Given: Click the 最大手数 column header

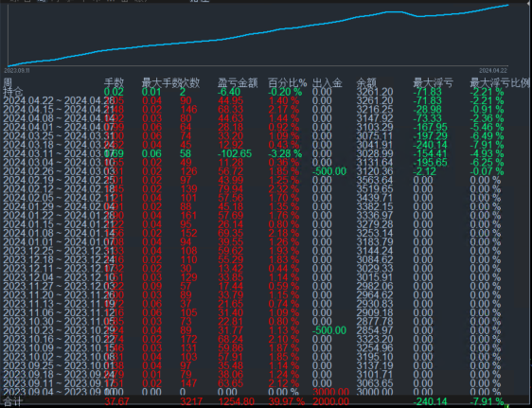Looking at the screenshot, I should 161,82.
